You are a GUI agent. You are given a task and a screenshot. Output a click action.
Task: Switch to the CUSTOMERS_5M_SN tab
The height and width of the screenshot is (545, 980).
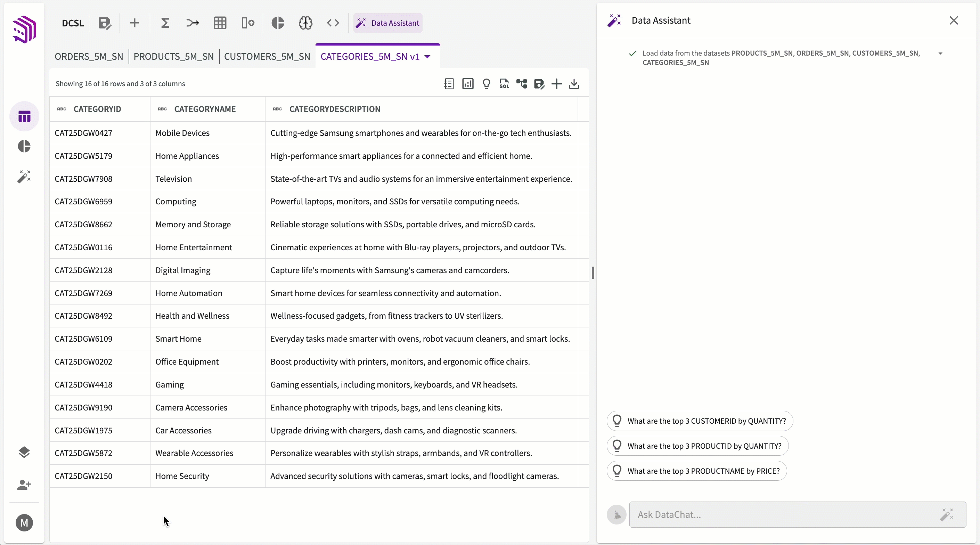pos(267,57)
